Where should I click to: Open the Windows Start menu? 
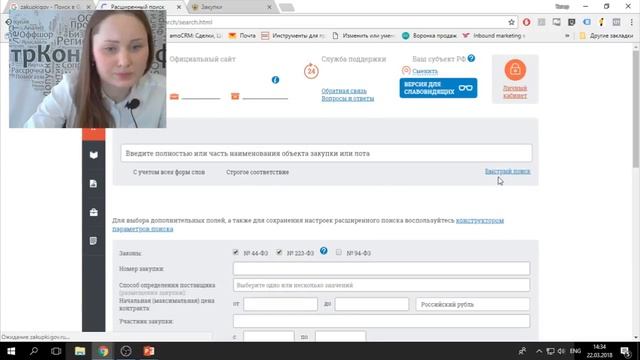coord(11,351)
